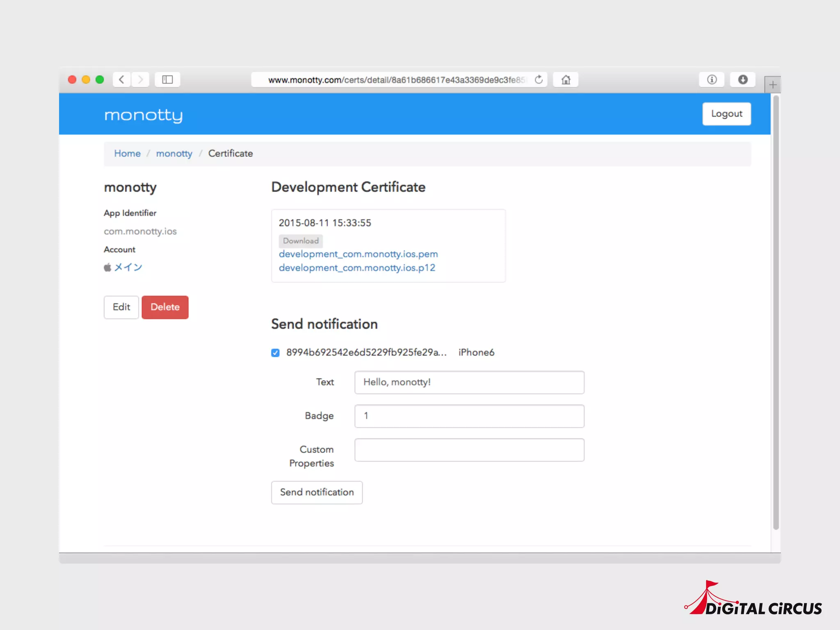Open the メイン account link
840x630 pixels.
[128, 267]
